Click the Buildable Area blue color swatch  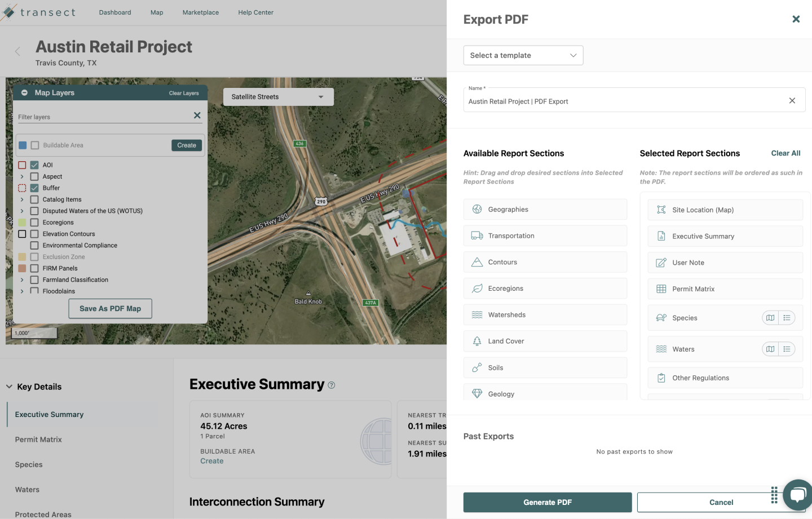click(22, 145)
